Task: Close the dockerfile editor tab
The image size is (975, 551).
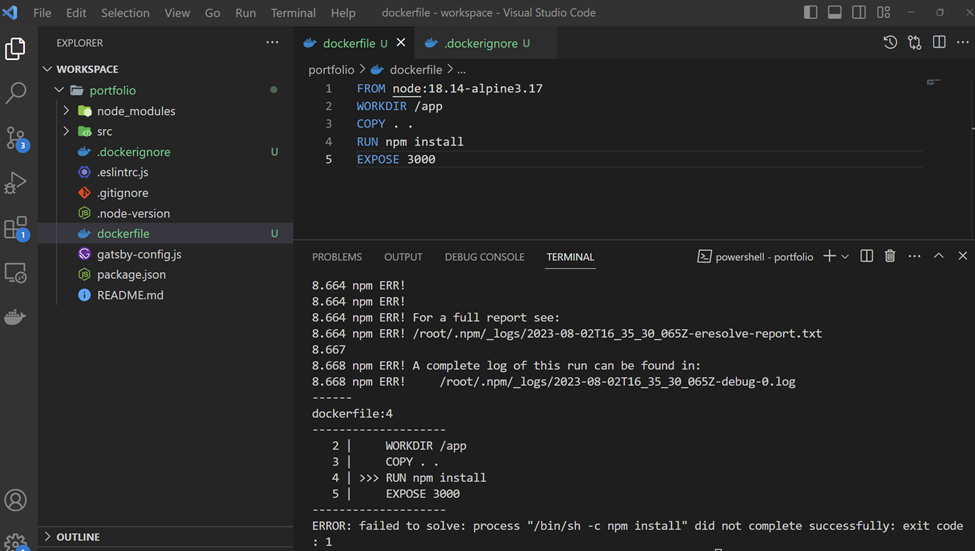Action: click(401, 42)
